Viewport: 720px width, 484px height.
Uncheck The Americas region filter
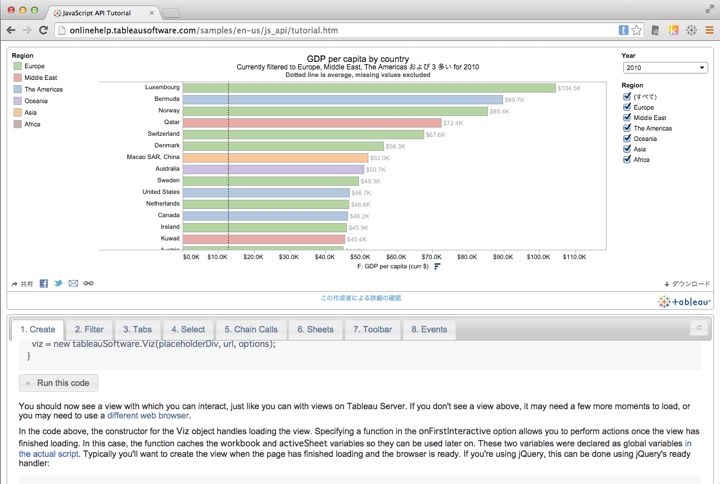click(x=627, y=128)
